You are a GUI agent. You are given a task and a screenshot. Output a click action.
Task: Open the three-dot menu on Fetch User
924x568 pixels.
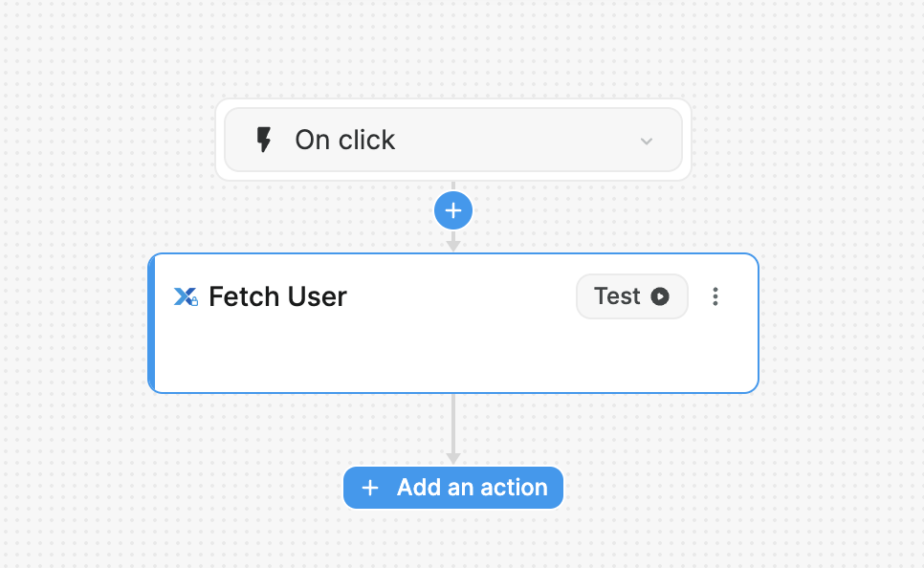715,296
